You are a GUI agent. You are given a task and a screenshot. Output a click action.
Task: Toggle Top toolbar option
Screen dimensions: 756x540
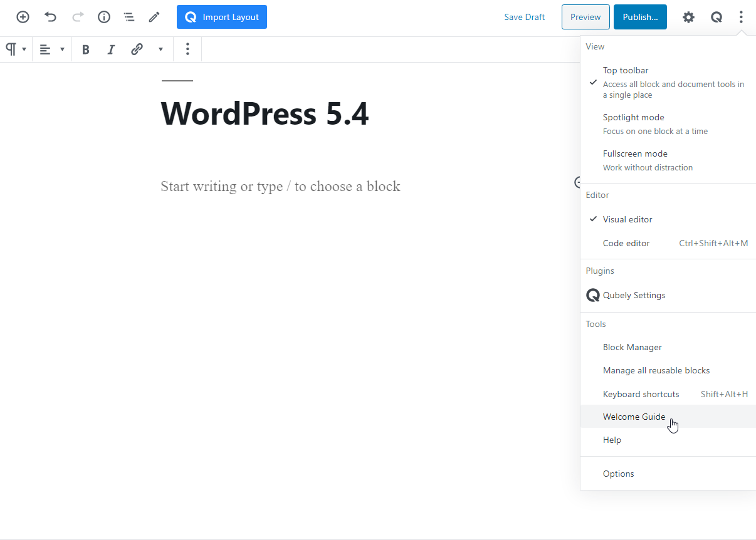coord(668,82)
